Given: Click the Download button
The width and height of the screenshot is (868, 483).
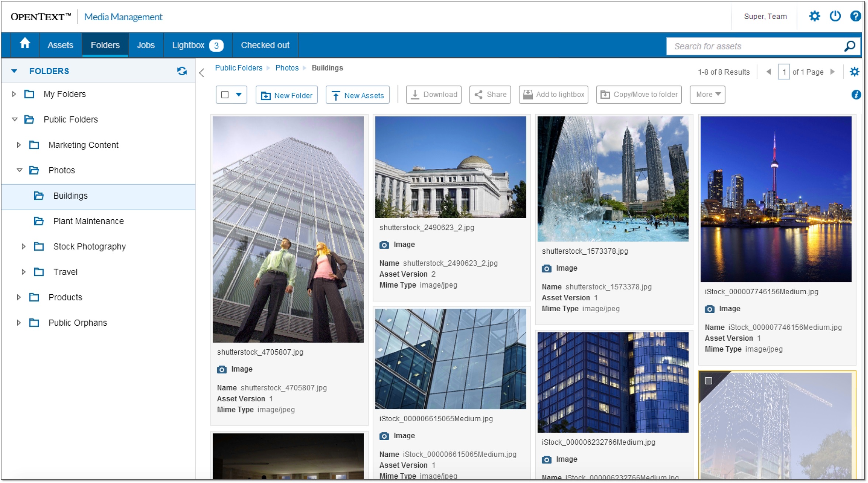Looking at the screenshot, I should click(433, 95).
